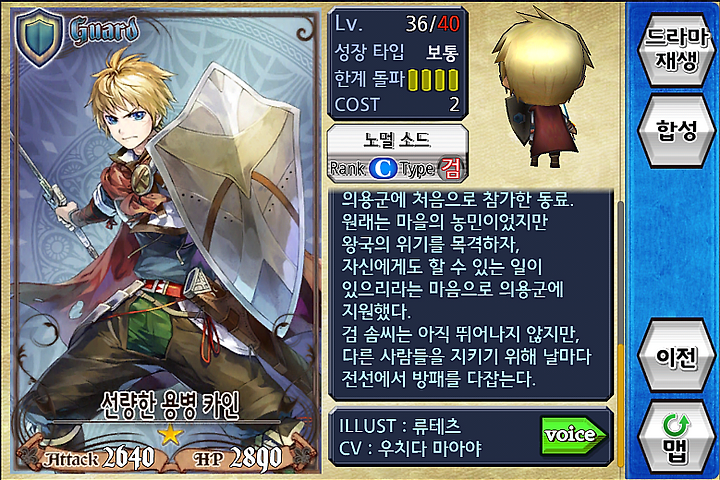Click the red 검 weapon type icon
This screenshot has width=720, height=480.
point(450,169)
